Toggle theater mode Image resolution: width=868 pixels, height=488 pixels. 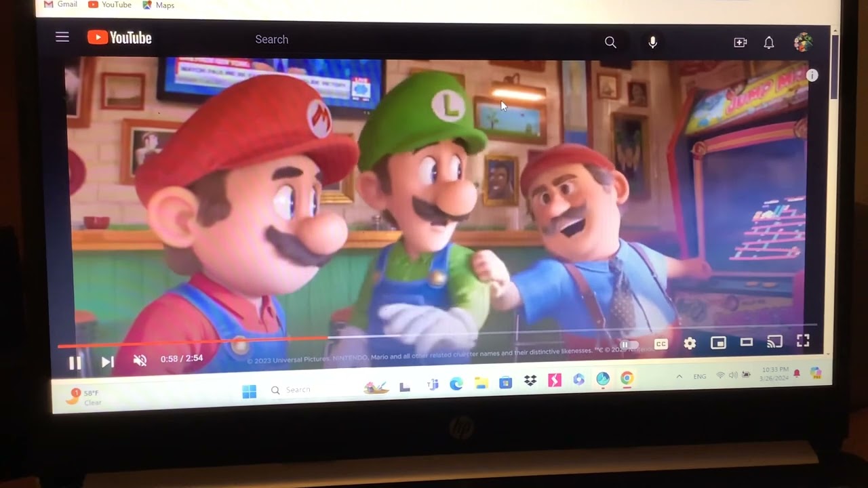coord(747,342)
